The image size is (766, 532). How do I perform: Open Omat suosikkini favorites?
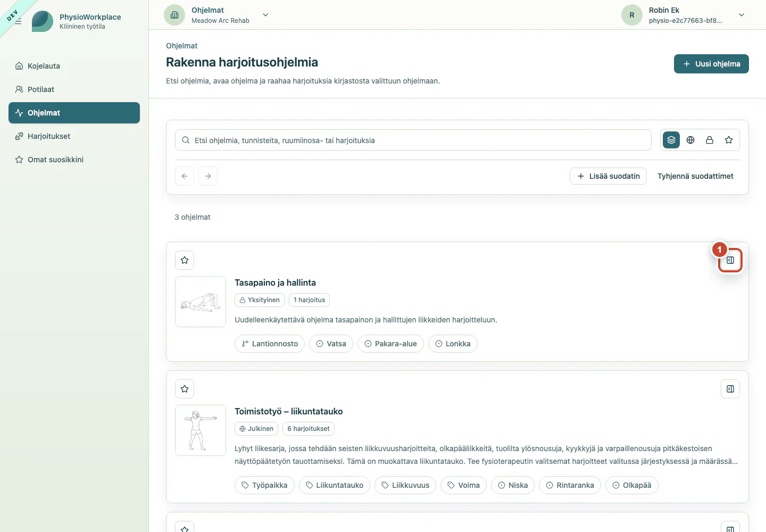[74, 160]
